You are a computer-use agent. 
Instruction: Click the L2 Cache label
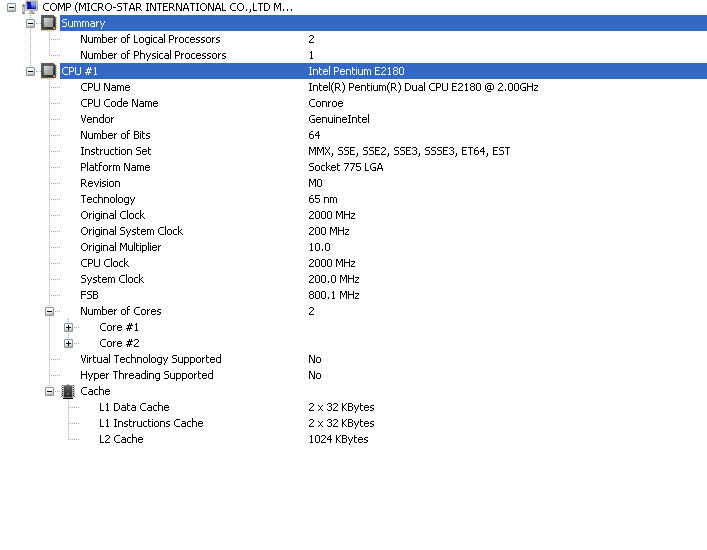coord(121,439)
